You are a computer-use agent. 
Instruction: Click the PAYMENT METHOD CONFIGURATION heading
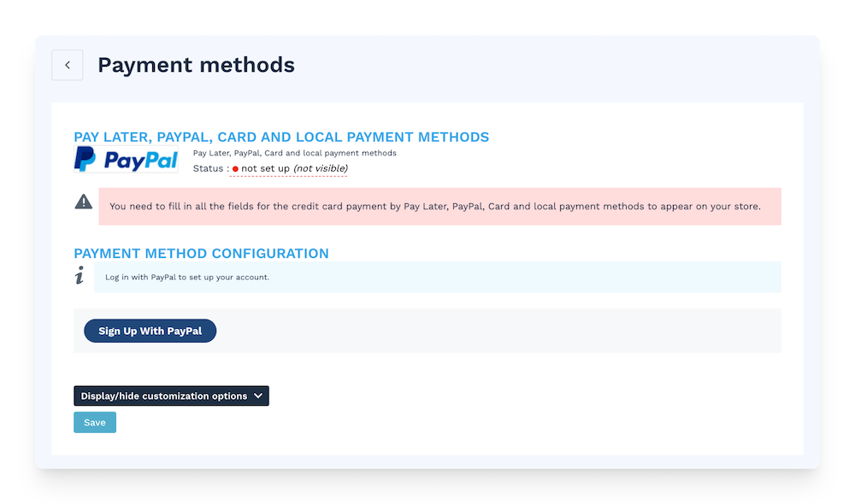pos(201,254)
